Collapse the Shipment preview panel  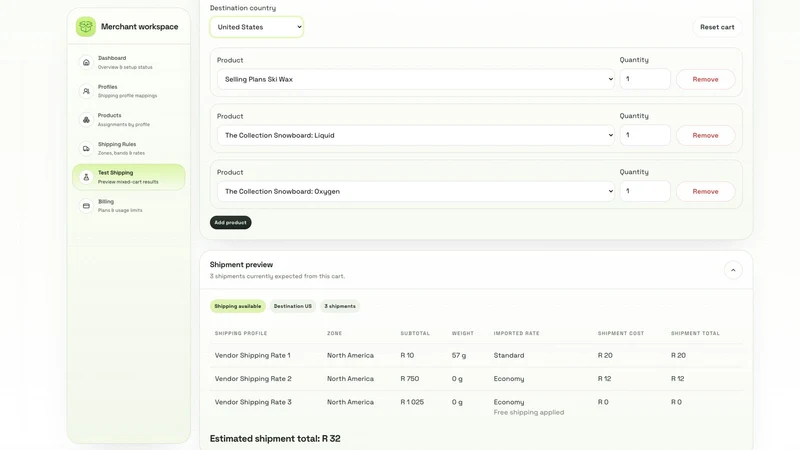pyautogui.click(x=733, y=270)
